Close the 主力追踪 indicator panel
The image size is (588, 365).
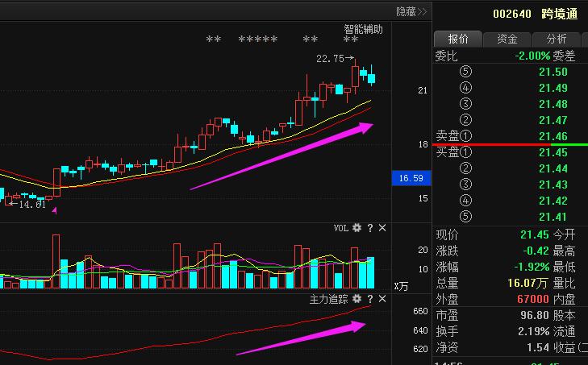[382, 299]
